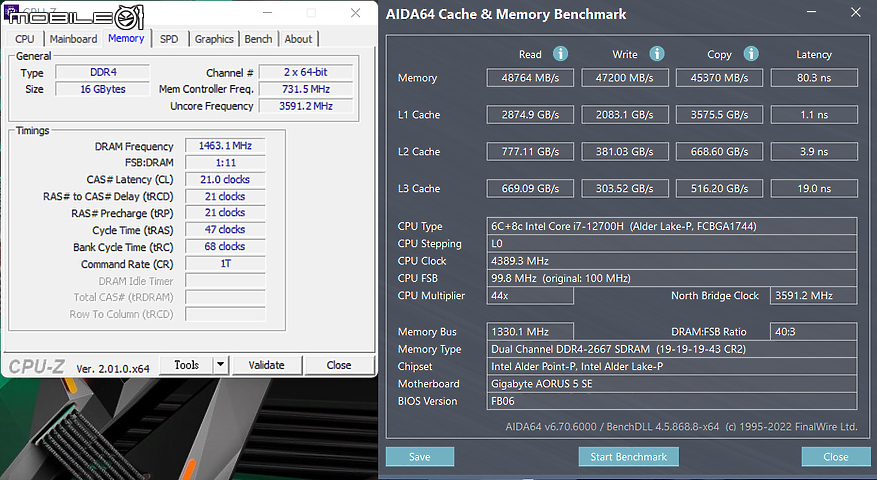Image resolution: width=877 pixels, height=480 pixels.
Task: Click CAS# Latency 21.0 clocks
Action: click(x=225, y=180)
